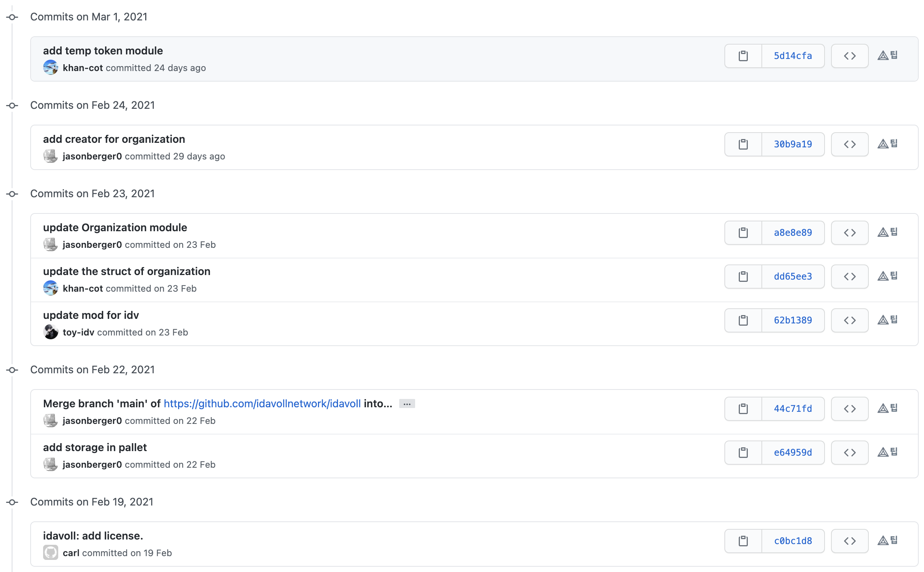The image size is (924, 572).
Task: Copy SHA for the 'update mod for idv' commit
Action: click(743, 320)
